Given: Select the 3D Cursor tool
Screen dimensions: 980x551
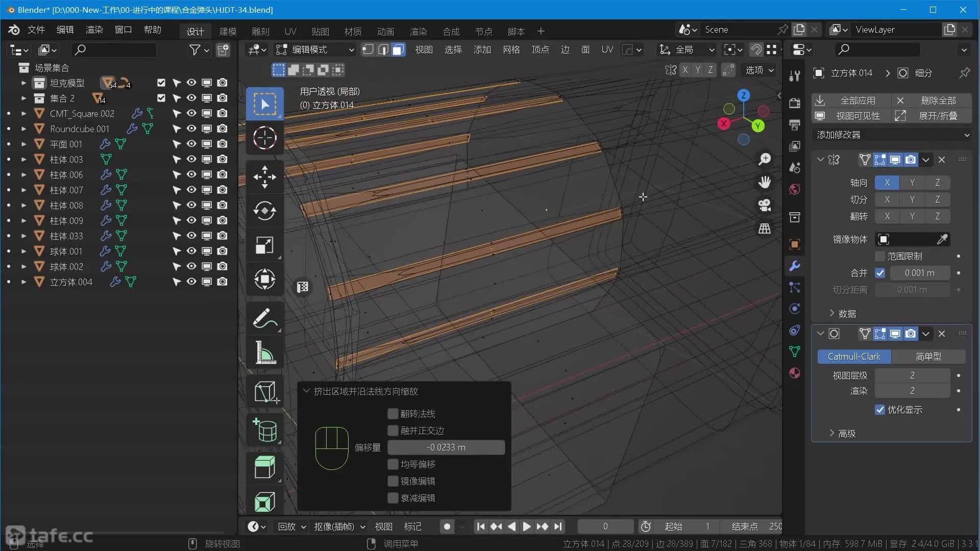Looking at the screenshot, I should pyautogui.click(x=264, y=138).
